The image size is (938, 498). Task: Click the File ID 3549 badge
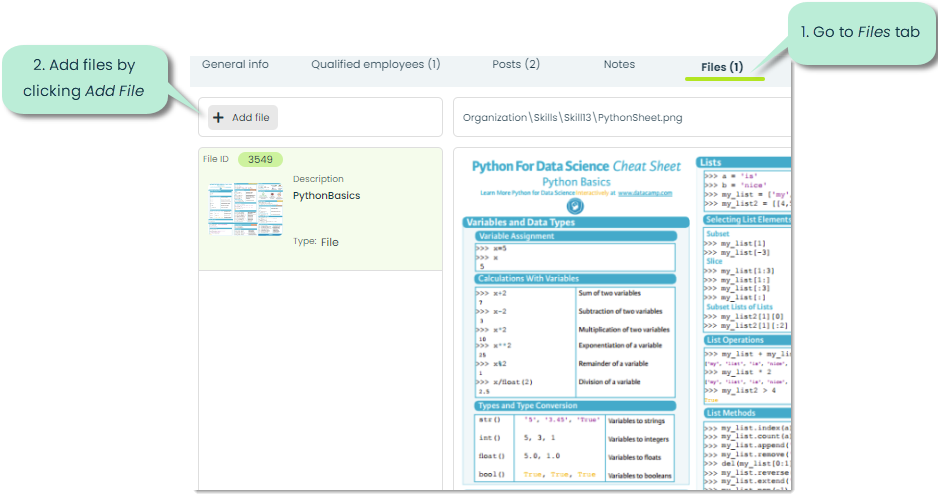[x=260, y=159]
